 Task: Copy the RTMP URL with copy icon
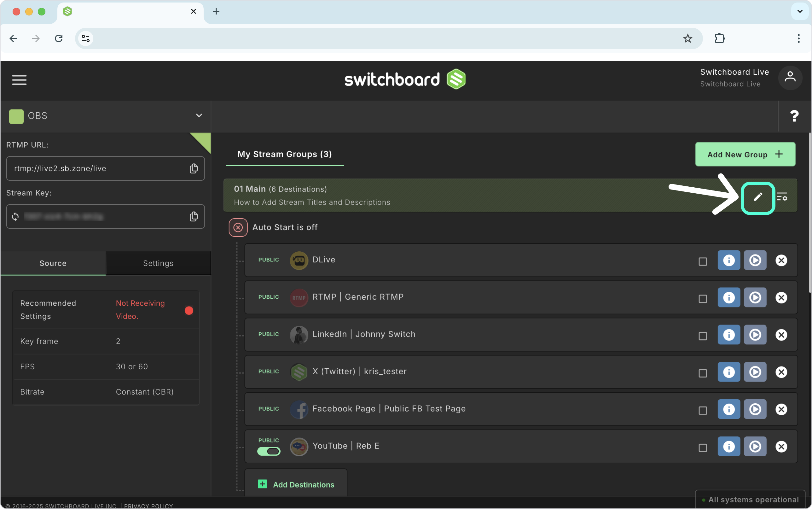click(x=194, y=168)
